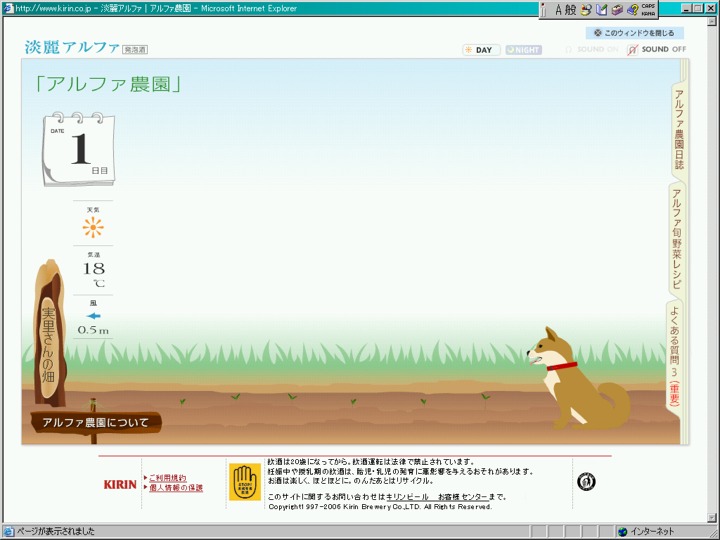Screen dimensions: 720x540
Task: Click the CAPS KANA indicator on IME bar
Action: coord(648,10)
